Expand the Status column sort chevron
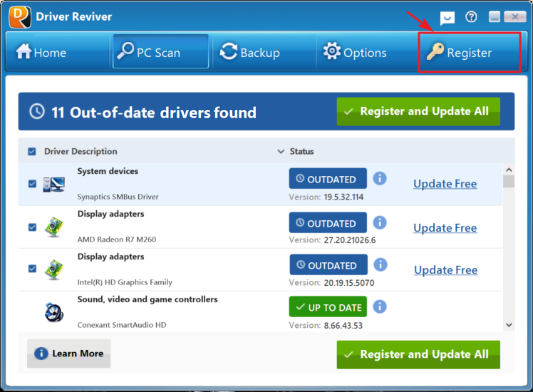 (281, 151)
